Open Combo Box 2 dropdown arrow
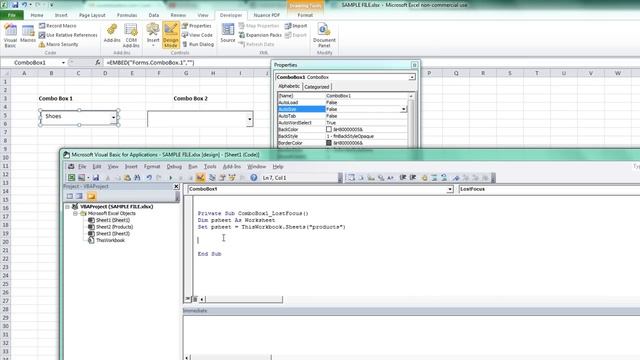 pyautogui.click(x=249, y=119)
